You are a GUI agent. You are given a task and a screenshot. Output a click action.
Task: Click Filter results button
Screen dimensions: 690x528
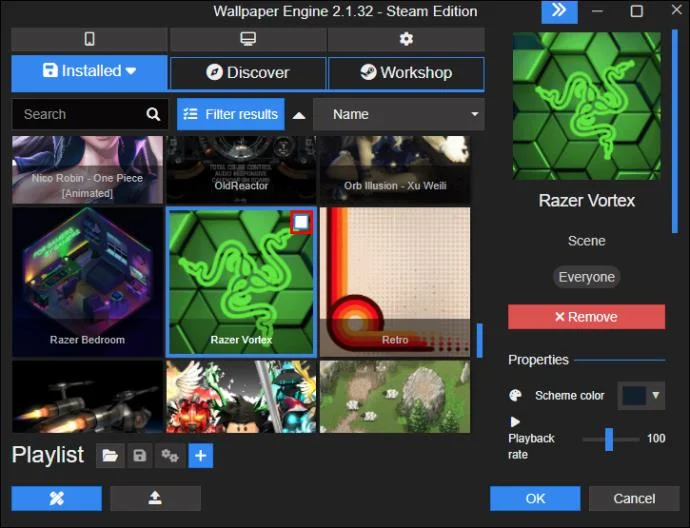click(231, 114)
